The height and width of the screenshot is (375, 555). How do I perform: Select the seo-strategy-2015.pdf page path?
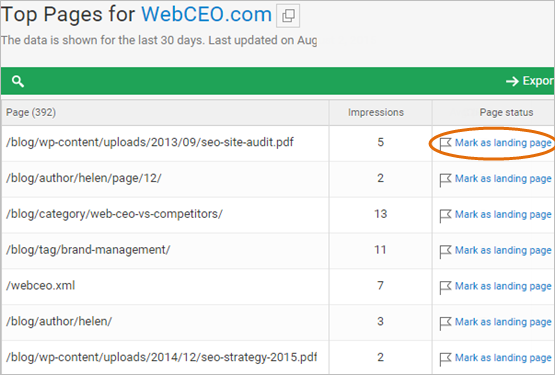pyautogui.click(x=161, y=357)
